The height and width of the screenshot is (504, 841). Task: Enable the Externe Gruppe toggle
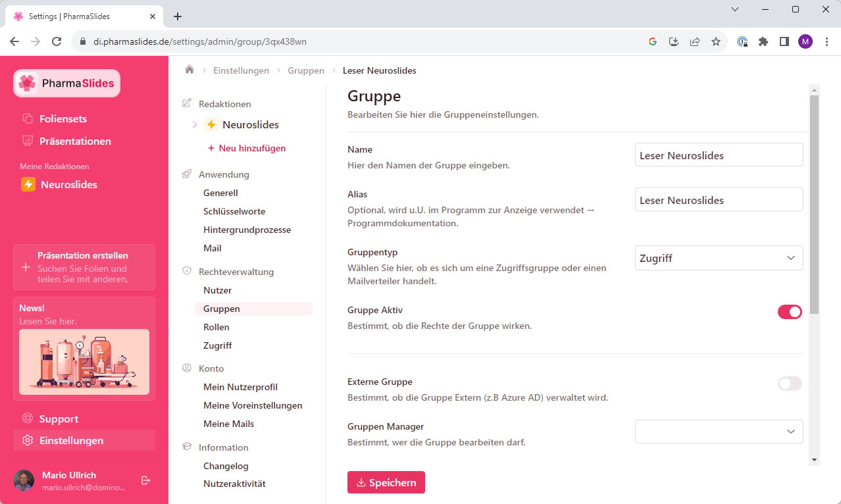790,384
